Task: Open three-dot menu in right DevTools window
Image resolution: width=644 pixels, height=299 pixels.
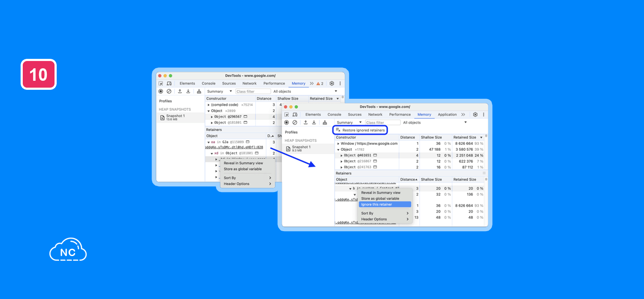Action: pyautogui.click(x=484, y=115)
